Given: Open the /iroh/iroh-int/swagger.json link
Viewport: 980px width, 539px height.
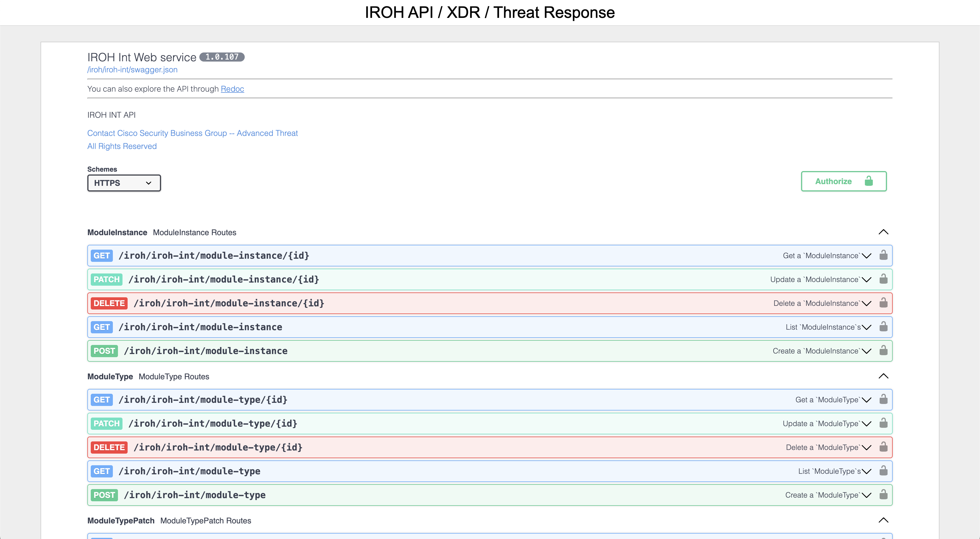Looking at the screenshot, I should [x=132, y=70].
